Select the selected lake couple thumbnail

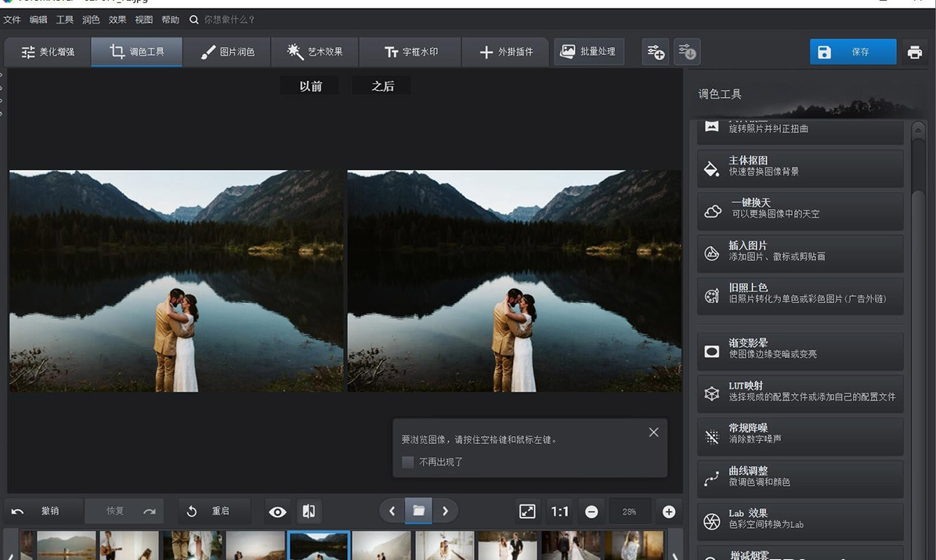[318, 546]
